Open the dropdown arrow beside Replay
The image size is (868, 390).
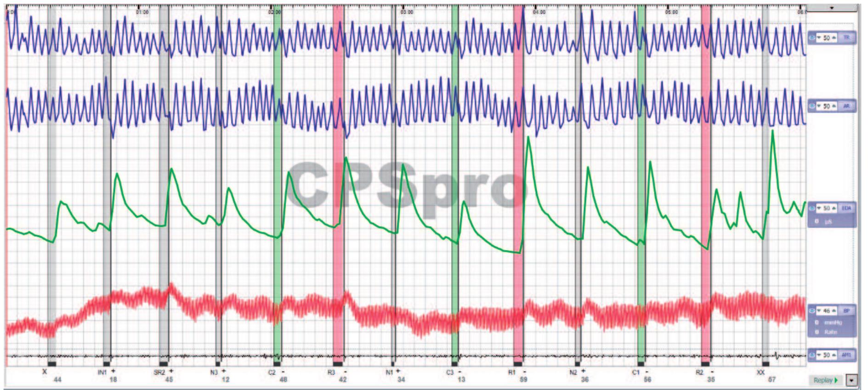(x=852, y=380)
